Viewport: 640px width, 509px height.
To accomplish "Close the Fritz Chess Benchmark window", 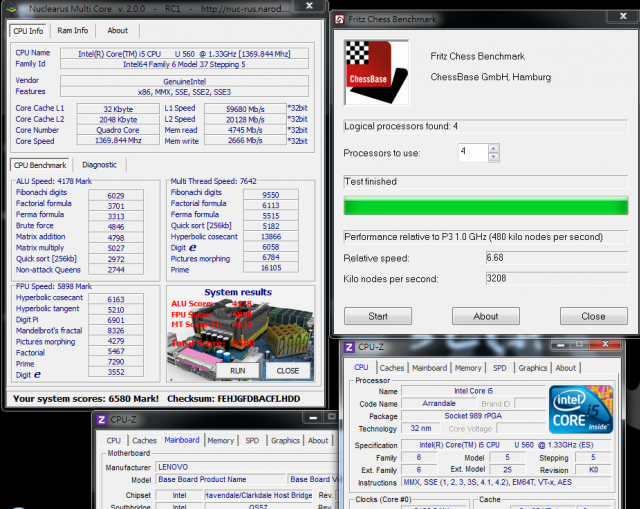I will (623, 16).
